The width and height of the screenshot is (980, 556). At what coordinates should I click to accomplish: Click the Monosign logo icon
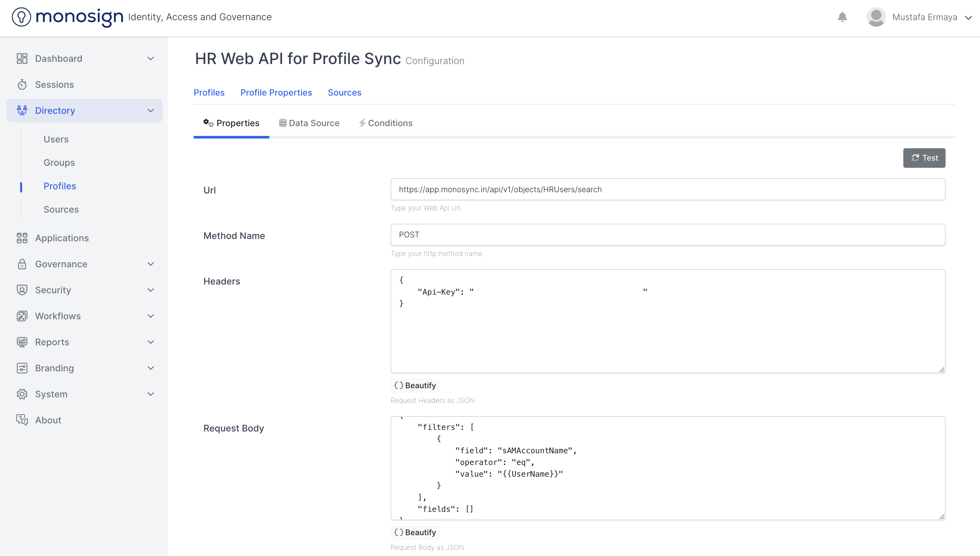(x=21, y=17)
